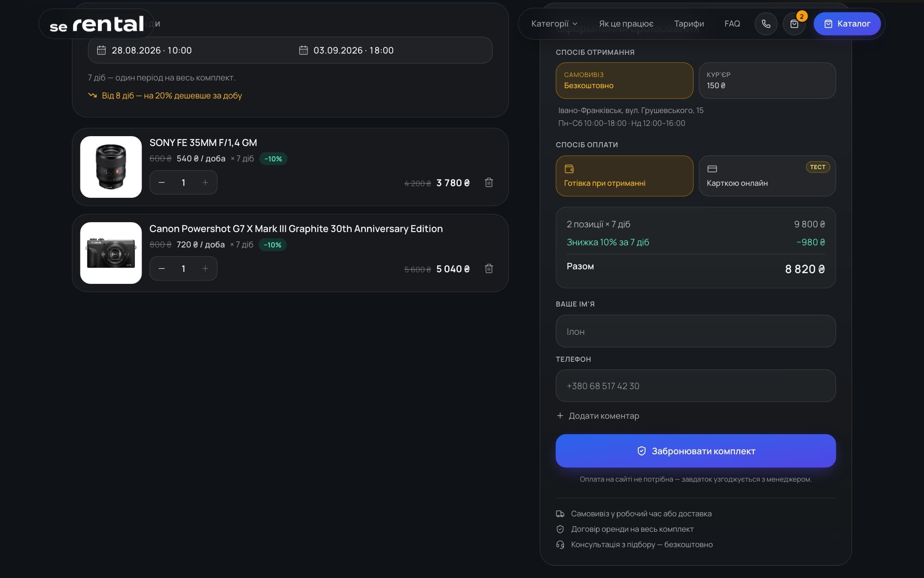Open the FAQ menu item
This screenshot has height=578, width=924.
point(732,24)
